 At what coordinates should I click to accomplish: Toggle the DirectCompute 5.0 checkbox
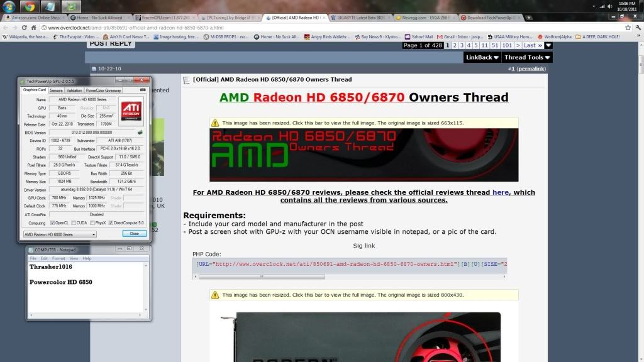click(x=111, y=223)
